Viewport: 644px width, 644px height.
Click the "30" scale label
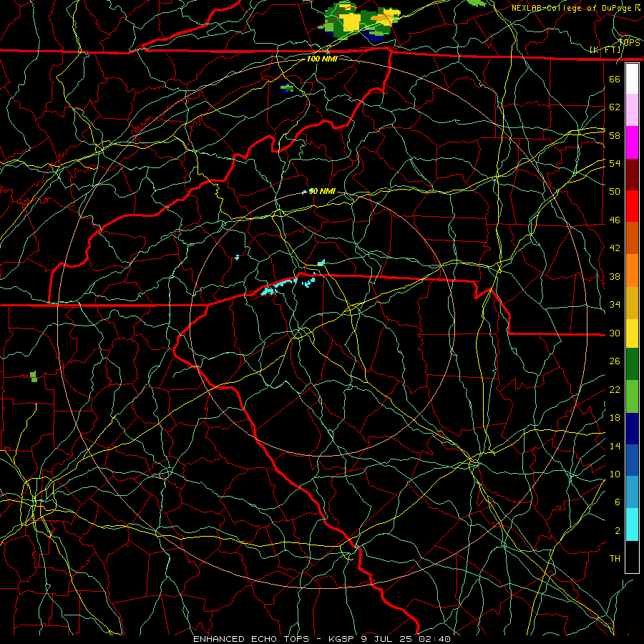click(x=615, y=333)
